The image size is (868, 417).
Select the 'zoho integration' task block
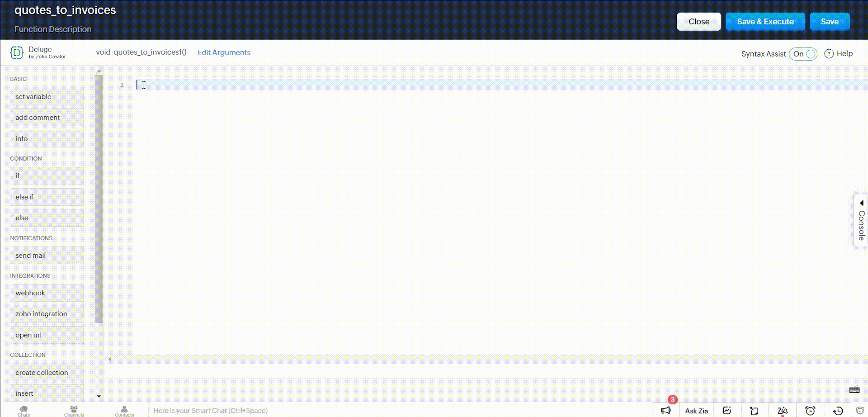tap(47, 314)
